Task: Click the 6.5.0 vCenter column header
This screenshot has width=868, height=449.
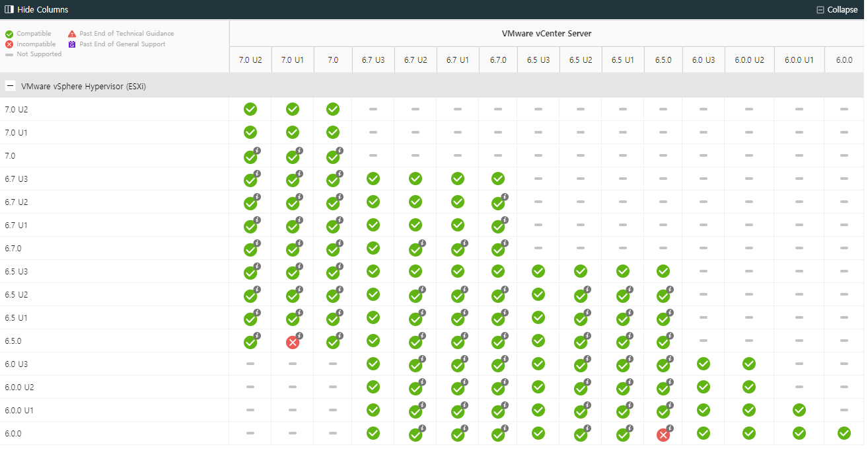Action: tap(663, 60)
